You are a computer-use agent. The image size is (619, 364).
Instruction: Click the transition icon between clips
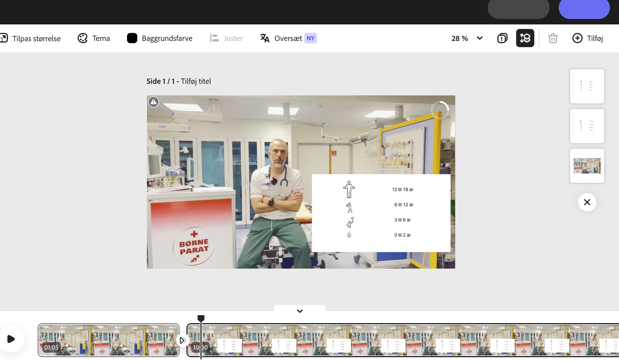[x=182, y=340]
